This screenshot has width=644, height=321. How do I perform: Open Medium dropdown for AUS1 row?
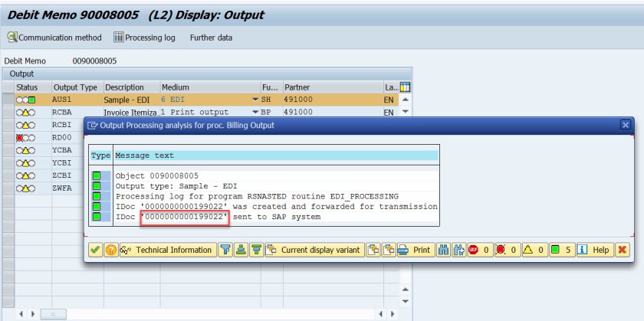click(x=255, y=100)
